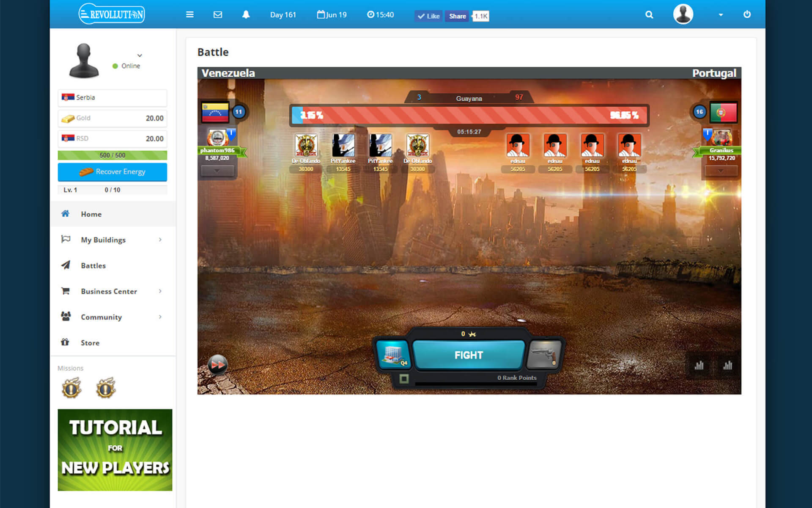
Task: Click the Serbia country field
Action: (x=112, y=98)
